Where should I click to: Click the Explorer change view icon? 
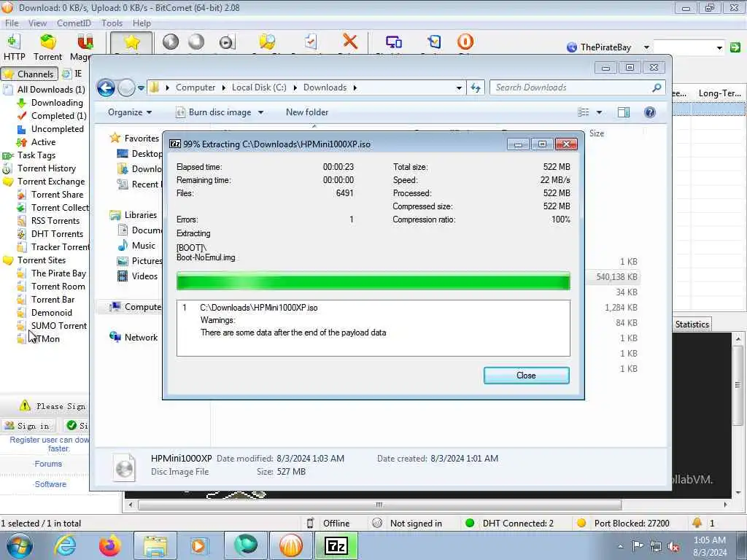(583, 112)
